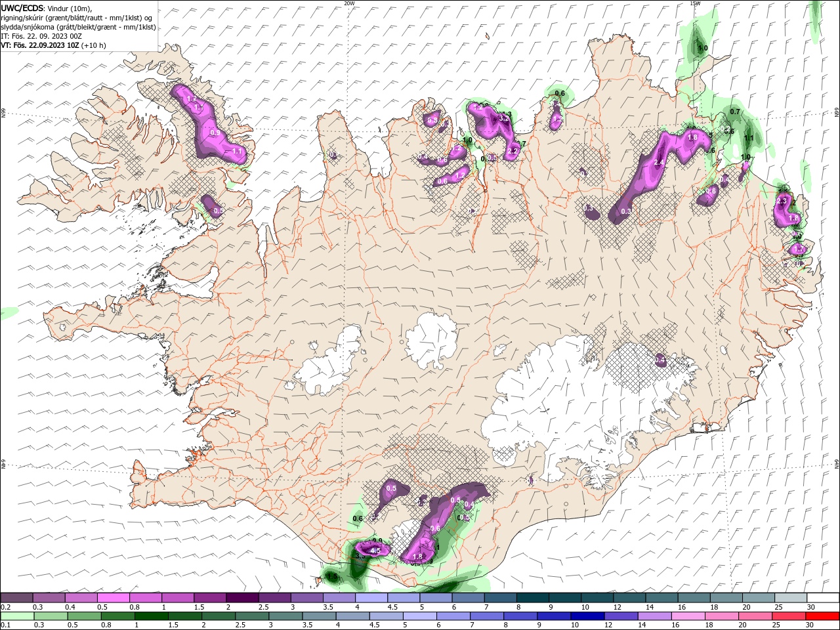
Task: Select lilac rain swatch between 14 and 16
Action: coord(655,616)
